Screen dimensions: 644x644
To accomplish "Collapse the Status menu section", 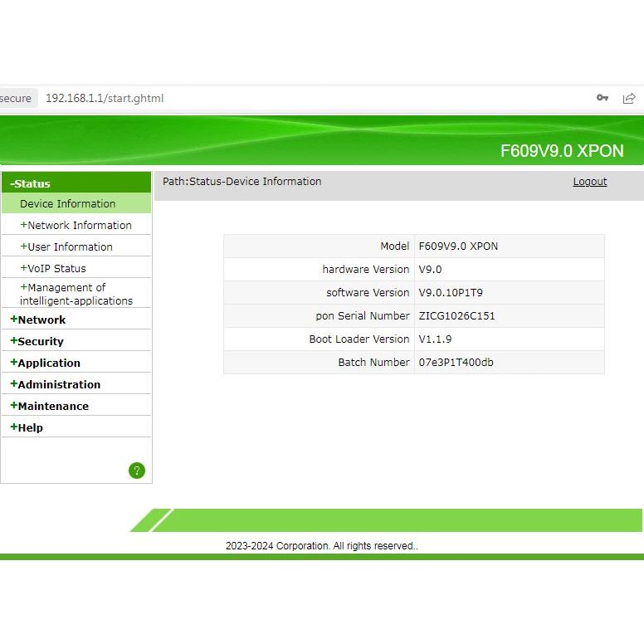I will [x=76, y=183].
